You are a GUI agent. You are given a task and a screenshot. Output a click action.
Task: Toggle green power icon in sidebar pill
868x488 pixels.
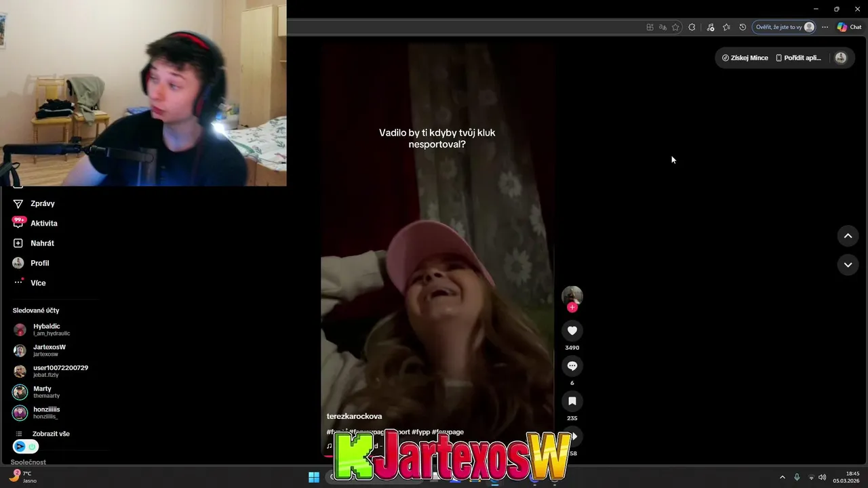(32, 447)
